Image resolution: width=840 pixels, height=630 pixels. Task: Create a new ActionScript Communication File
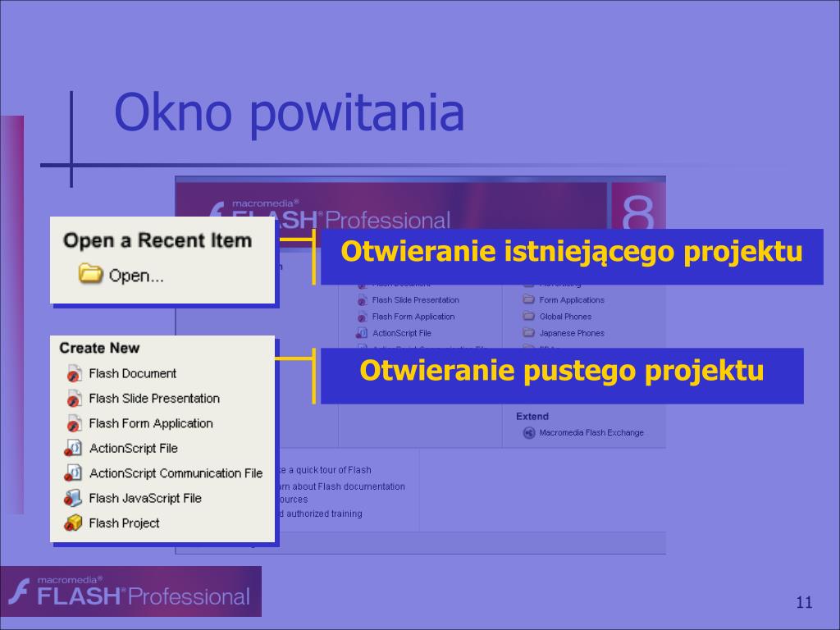coord(176,473)
